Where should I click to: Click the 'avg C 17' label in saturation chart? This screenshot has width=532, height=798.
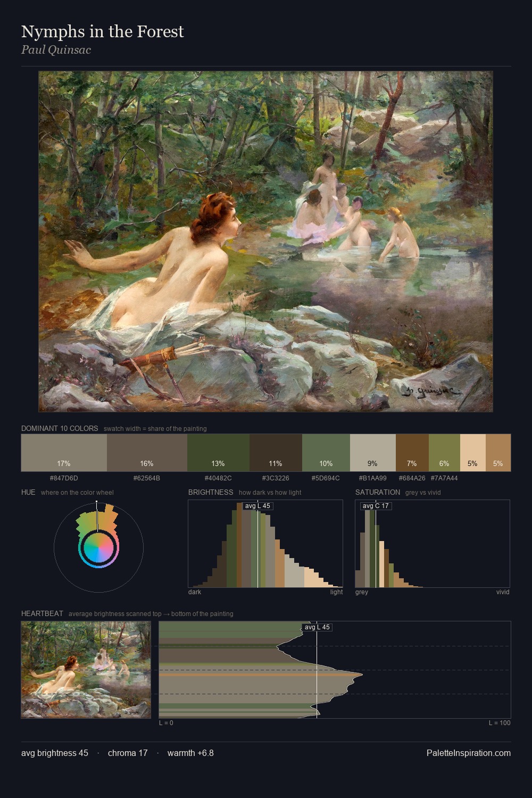(376, 506)
